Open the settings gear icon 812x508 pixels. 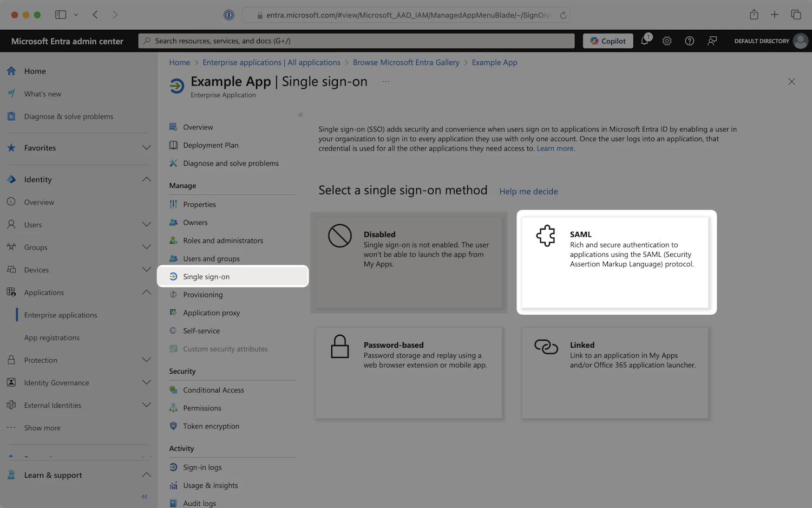pos(667,41)
